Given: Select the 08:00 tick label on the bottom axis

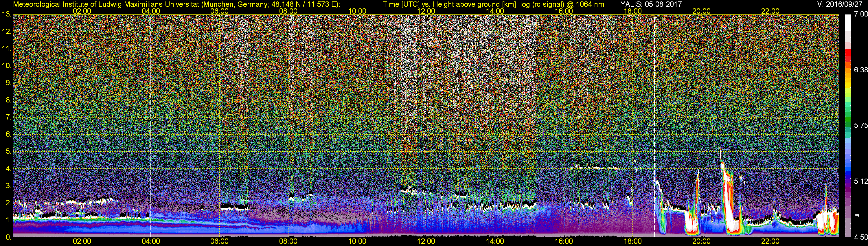Looking at the screenshot, I should [288, 242].
